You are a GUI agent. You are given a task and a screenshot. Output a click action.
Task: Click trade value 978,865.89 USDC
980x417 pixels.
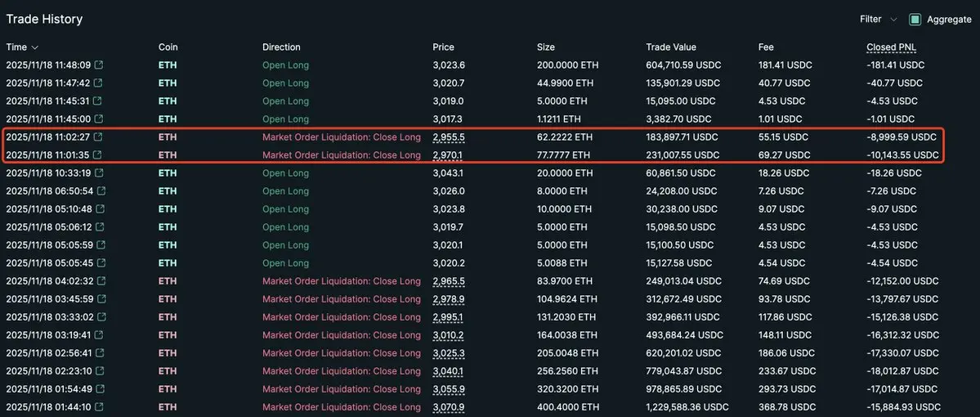click(684, 389)
